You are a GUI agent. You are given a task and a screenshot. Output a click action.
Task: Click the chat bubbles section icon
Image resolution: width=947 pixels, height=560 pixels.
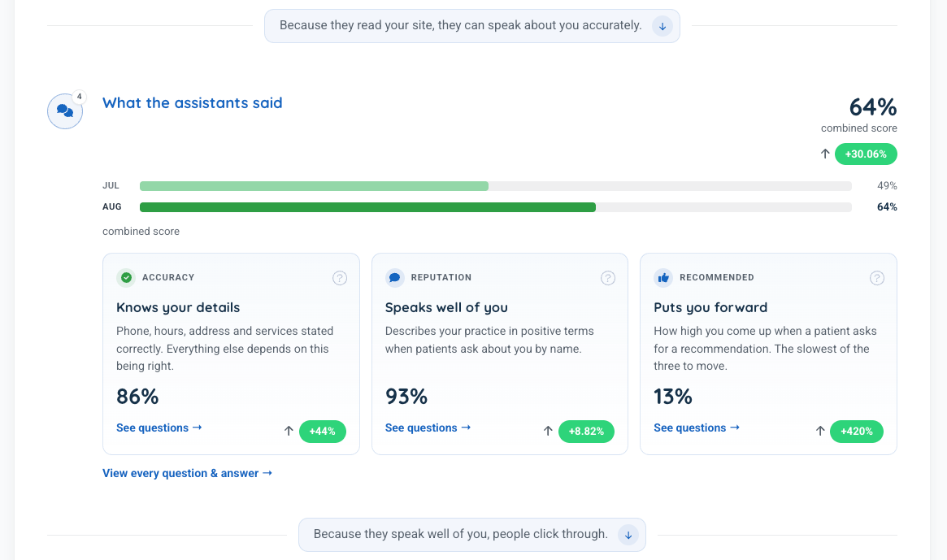(65, 111)
